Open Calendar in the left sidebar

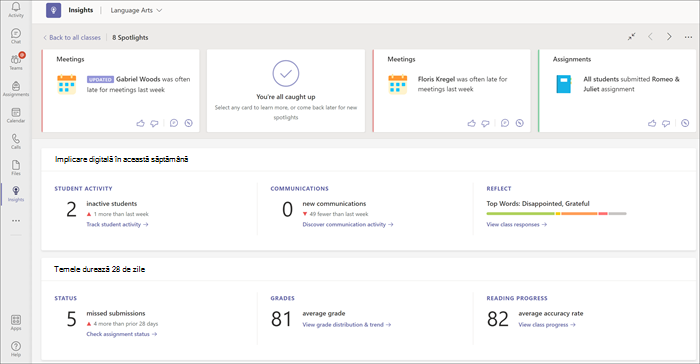point(16,115)
